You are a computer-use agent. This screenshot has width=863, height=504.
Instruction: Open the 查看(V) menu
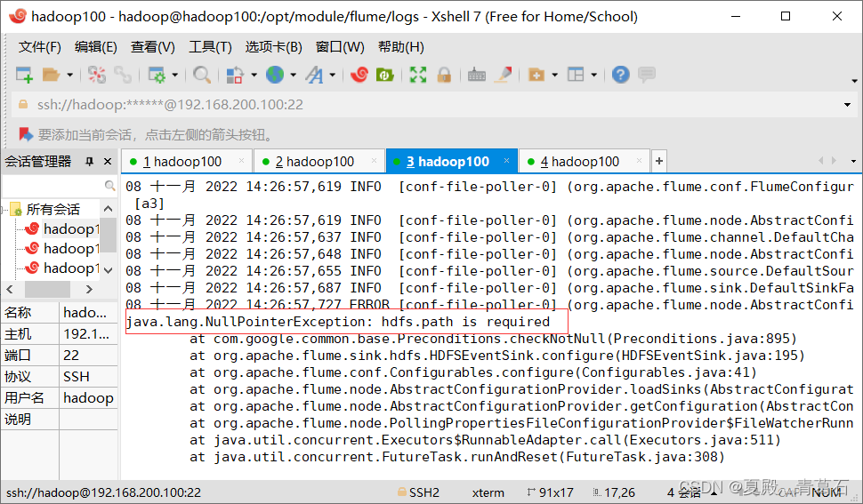point(152,47)
